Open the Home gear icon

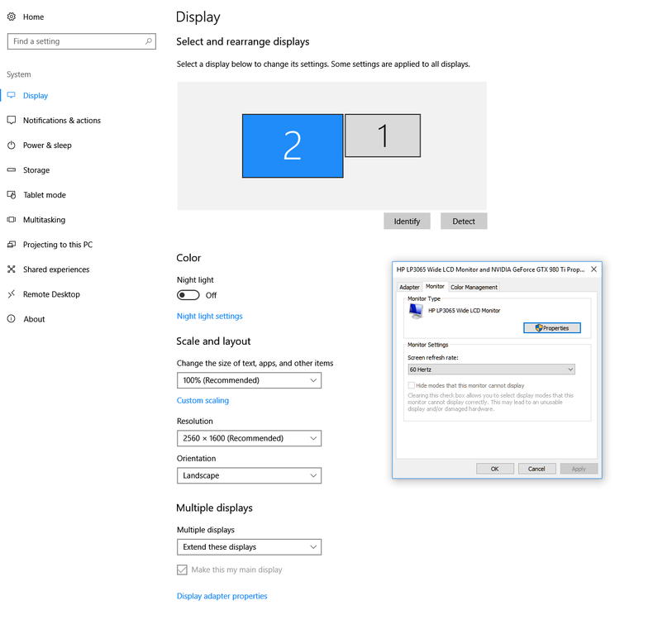tap(12, 16)
